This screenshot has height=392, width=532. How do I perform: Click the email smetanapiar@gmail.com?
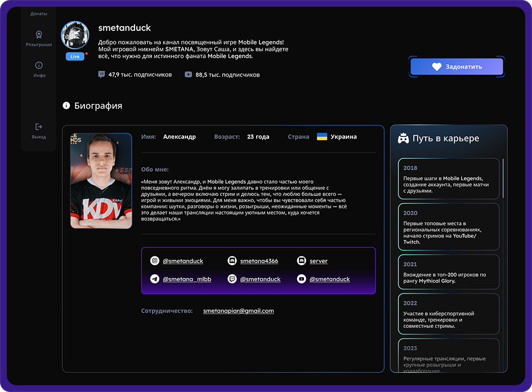click(x=239, y=310)
